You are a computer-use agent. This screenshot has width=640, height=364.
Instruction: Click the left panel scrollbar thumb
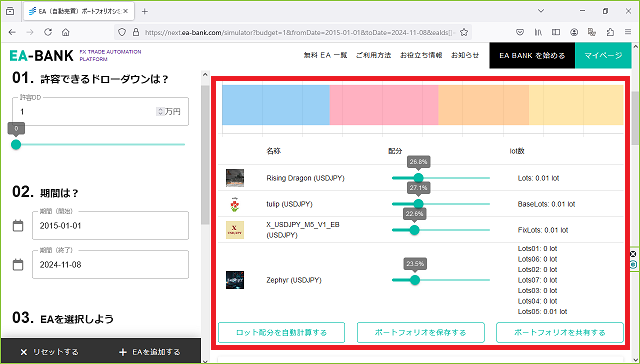tap(205, 155)
